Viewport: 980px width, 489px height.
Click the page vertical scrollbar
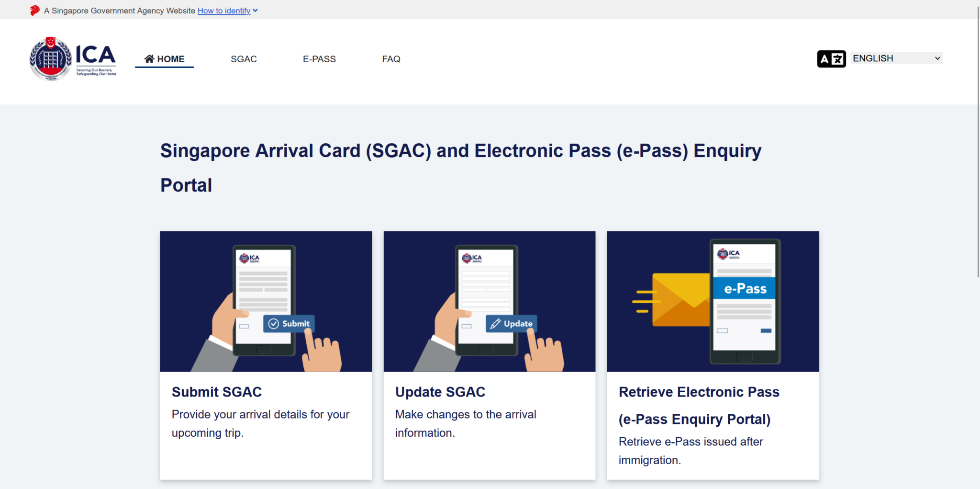point(978,144)
